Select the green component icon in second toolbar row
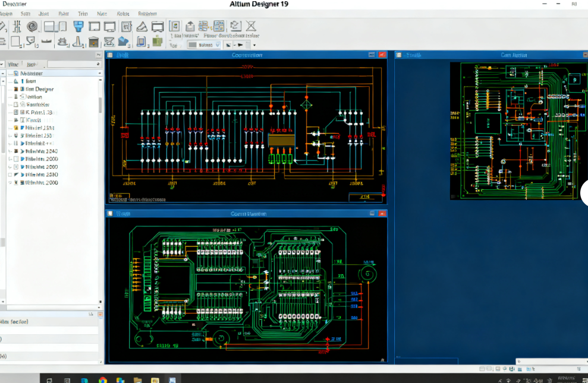The height and width of the screenshot is (383, 588). pos(157,42)
